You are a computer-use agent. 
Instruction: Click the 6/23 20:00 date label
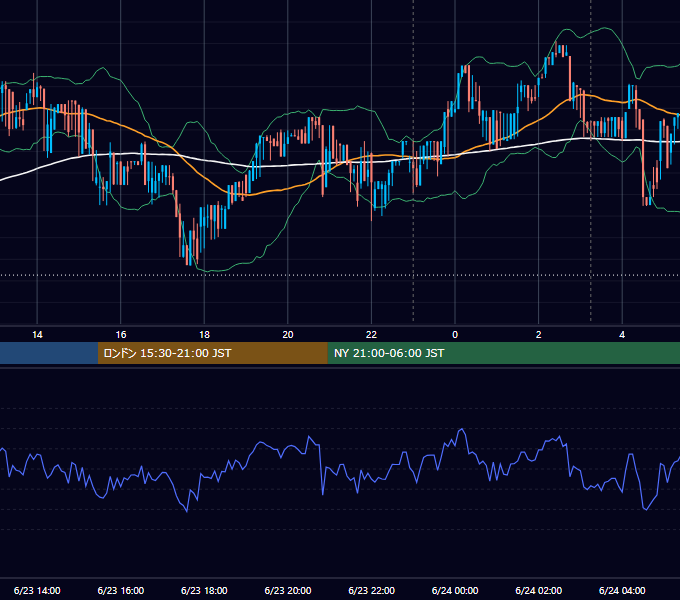pyautogui.click(x=288, y=590)
